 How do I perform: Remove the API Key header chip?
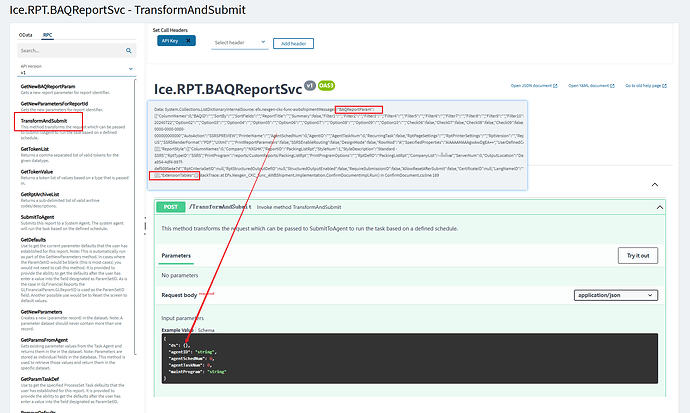click(188, 41)
